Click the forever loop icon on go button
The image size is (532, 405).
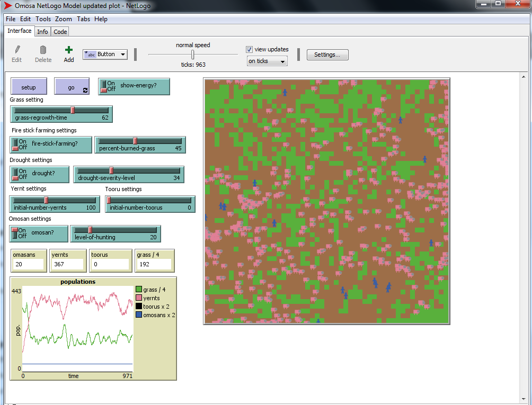85,90
